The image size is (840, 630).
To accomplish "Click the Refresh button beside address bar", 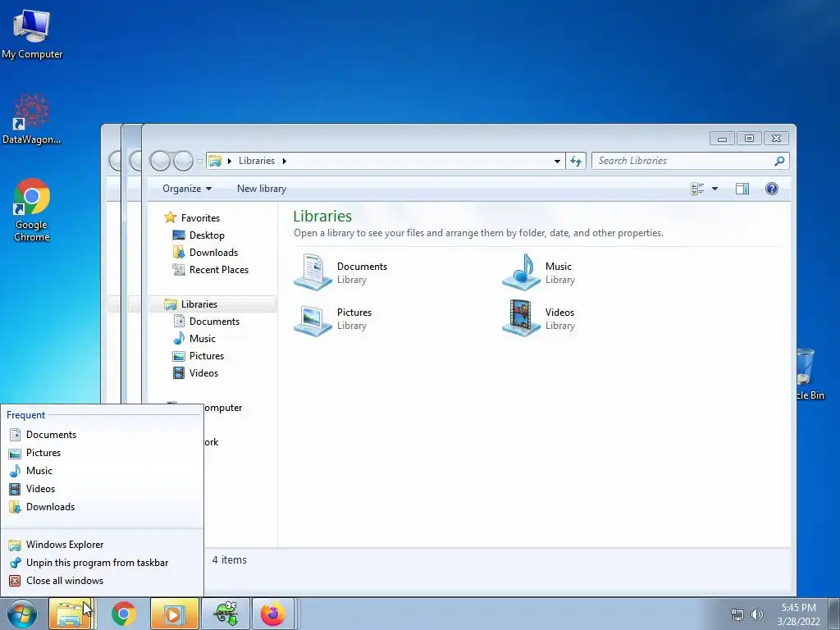I will point(576,161).
